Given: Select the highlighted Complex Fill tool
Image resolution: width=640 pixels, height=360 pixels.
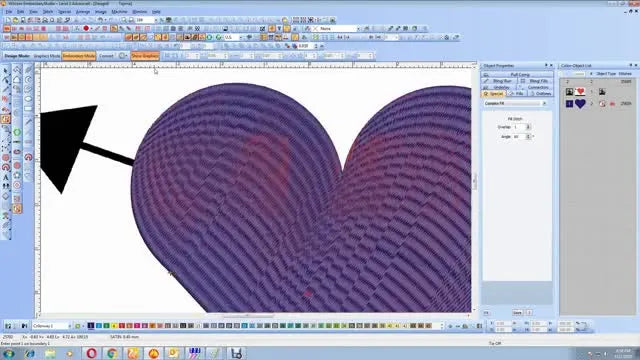Looking at the screenshot, I should tap(6, 119).
